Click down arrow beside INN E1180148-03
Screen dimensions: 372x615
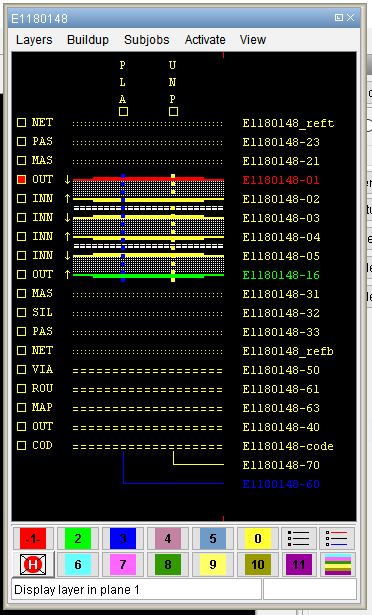tap(67, 217)
